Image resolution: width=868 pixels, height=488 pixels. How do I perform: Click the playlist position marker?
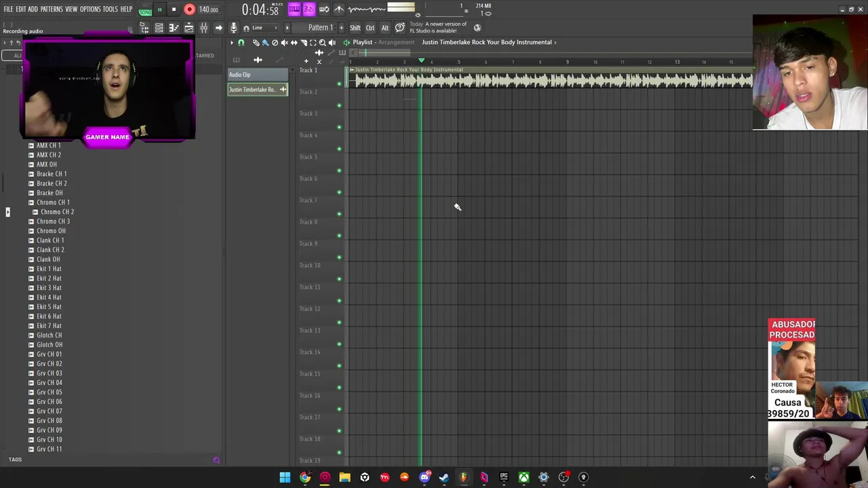coord(421,61)
